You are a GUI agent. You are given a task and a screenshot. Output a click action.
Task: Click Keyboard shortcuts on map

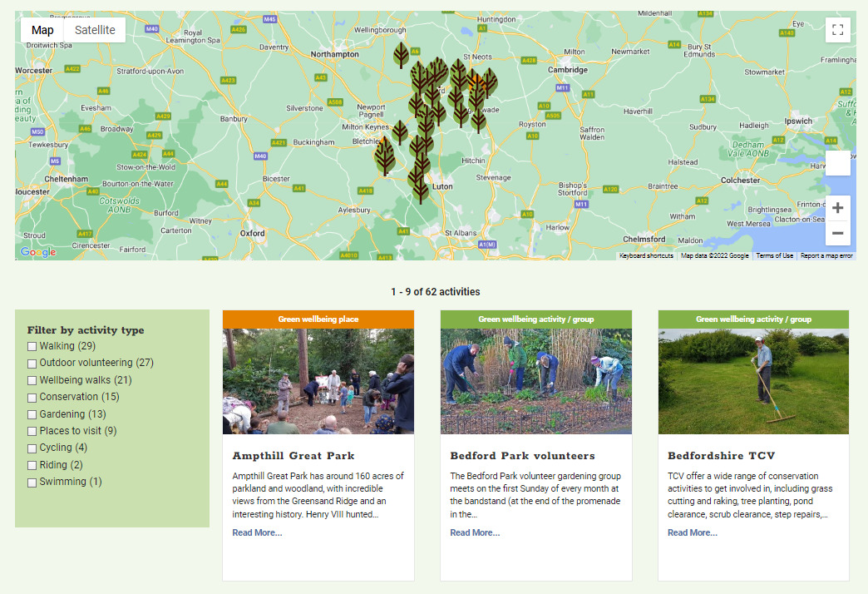coord(646,255)
